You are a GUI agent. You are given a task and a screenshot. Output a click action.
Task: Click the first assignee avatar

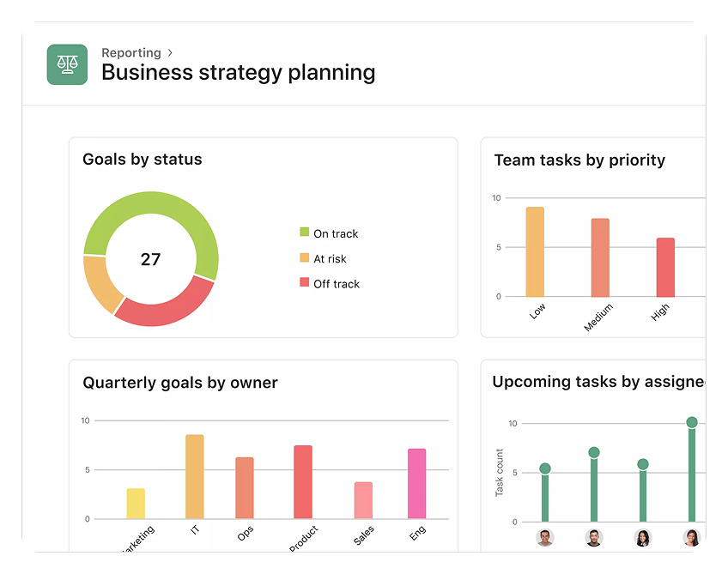tap(544, 538)
